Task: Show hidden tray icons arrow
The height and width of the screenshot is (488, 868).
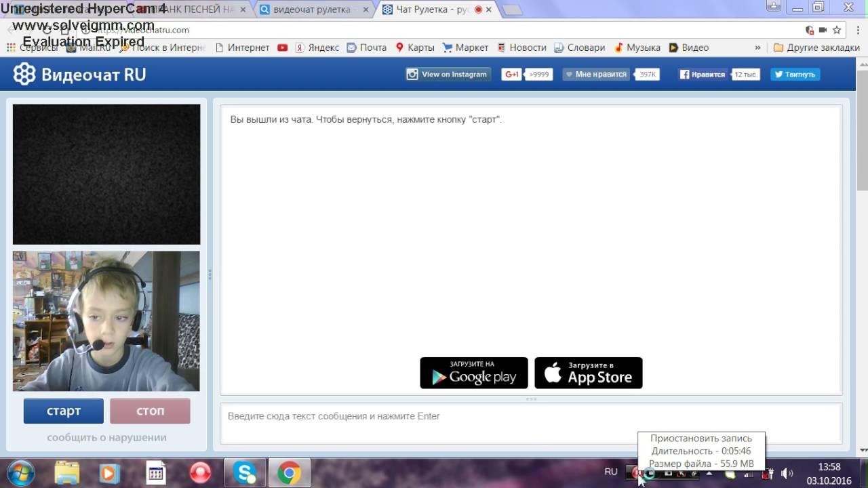Action: tap(709, 473)
